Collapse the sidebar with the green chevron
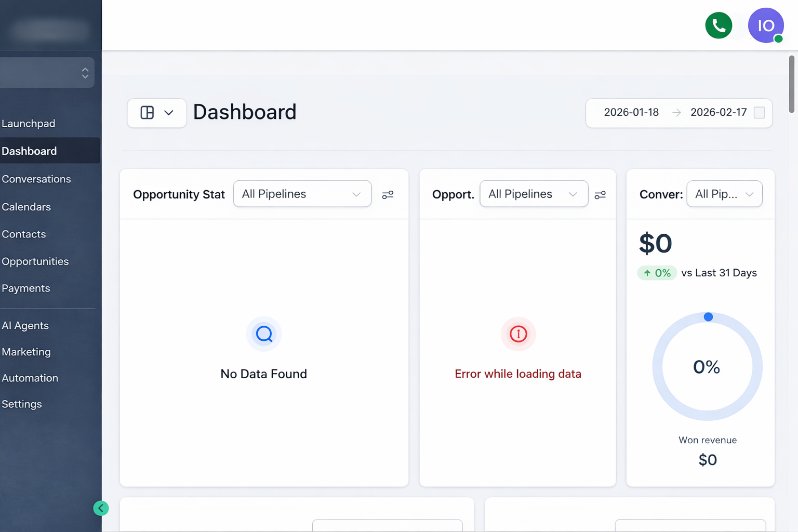 101,508
